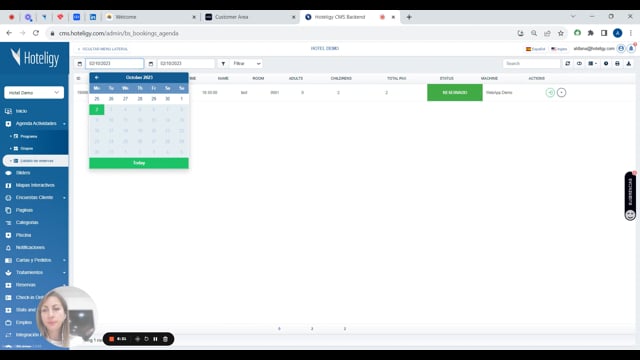Screen dimensions: 640x360
Task: Open Programa under Agenda Actividades
Action: (29, 136)
